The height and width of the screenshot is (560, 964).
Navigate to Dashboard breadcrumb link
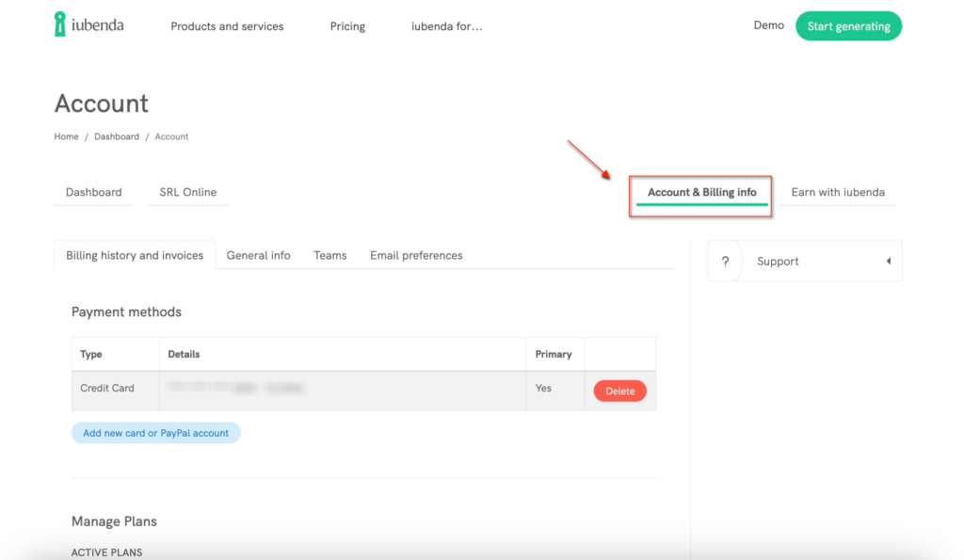116,136
